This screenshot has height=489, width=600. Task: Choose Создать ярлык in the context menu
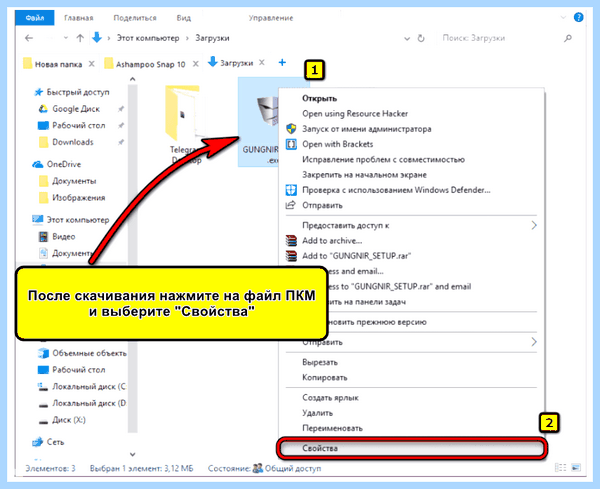(330, 398)
